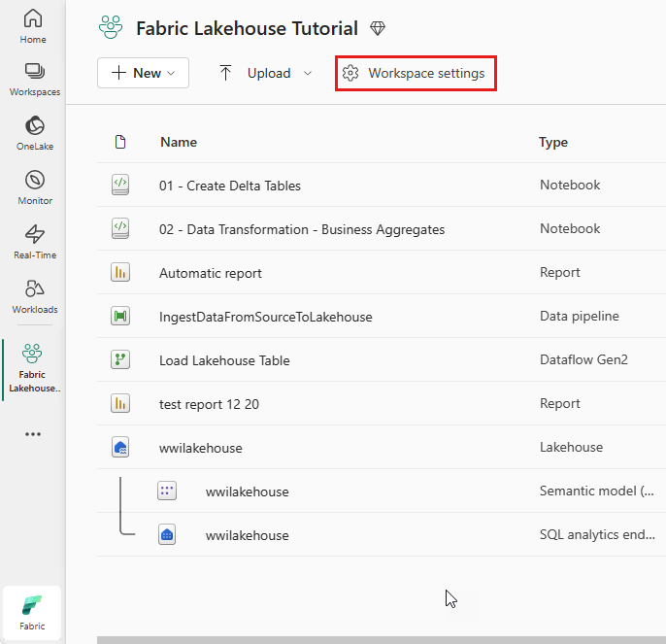Expand the New item dropdown
Image resolution: width=666 pixels, height=644 pixels.
click(x=143, y=73)
